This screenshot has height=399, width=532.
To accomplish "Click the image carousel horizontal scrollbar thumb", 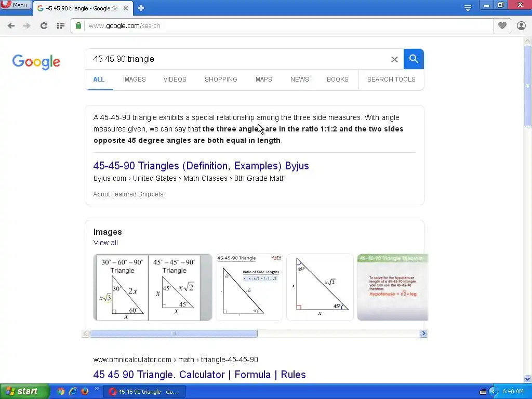I will [174, 334].
